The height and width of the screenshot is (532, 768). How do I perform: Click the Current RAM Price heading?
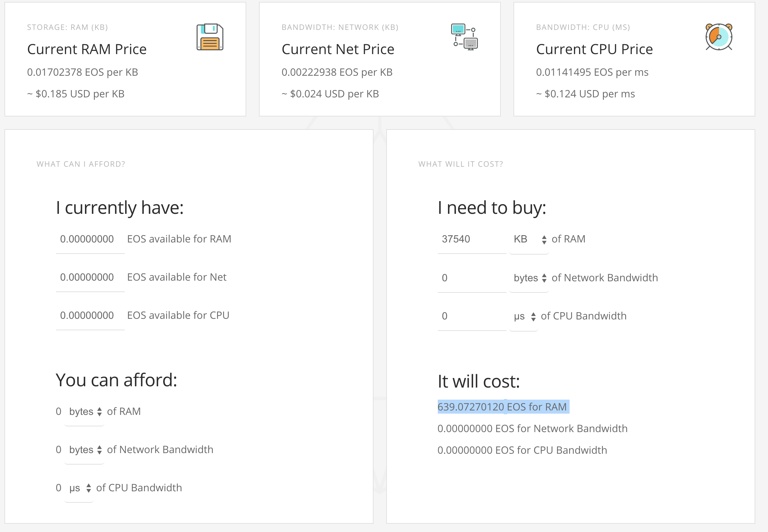pos(87,49)
